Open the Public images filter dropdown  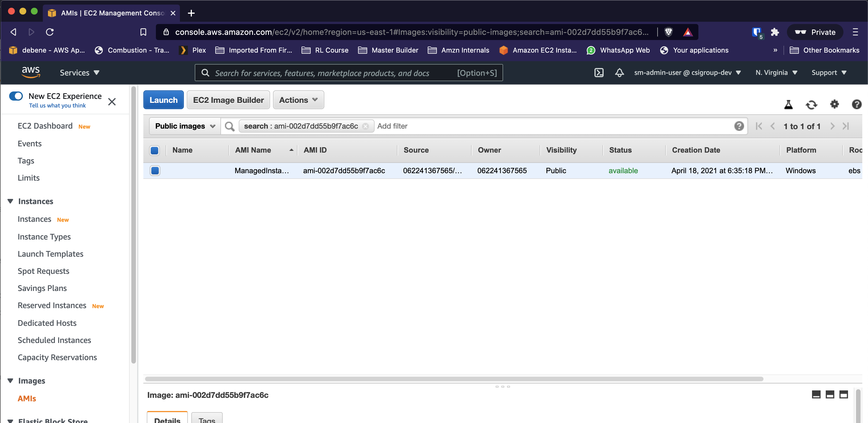click(x=185, y=126)
